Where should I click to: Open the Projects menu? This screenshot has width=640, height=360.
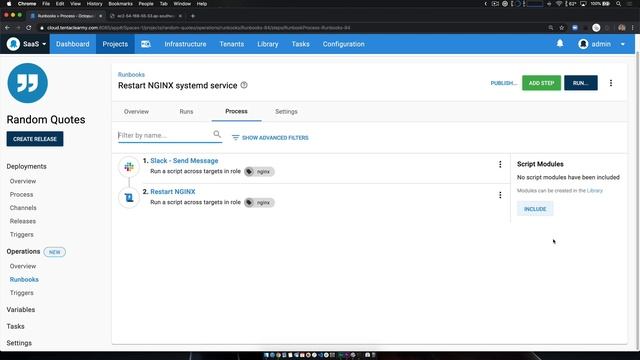[115, 44]
